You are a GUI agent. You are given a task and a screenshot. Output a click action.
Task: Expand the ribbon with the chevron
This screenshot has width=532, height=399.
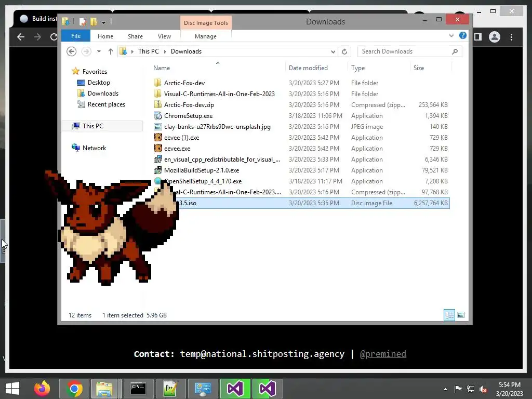[451, 36]
